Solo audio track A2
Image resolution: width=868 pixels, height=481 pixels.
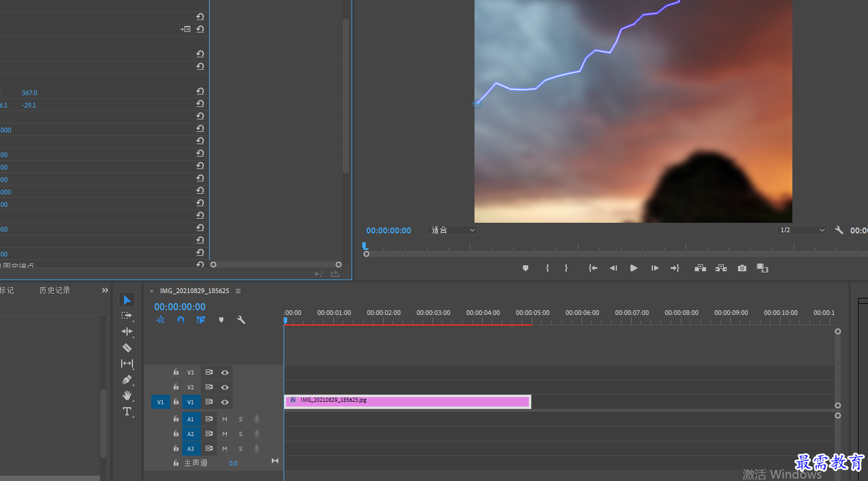pos(240,434)
